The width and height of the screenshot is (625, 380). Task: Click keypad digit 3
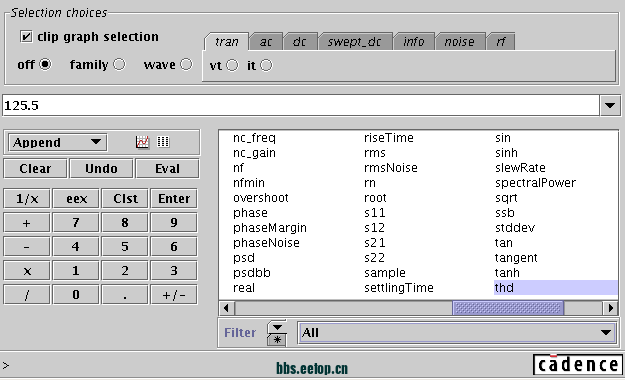click(x=174, y=271)
